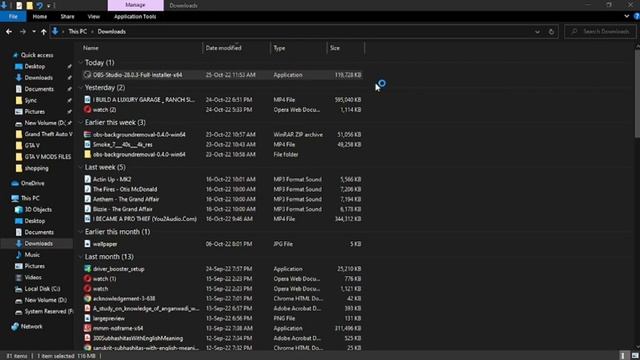This screenshot has height=360, width=640.
Task: Select the obs-backgroundremoval WinRAR ZIP archive icon
Action: (87, 134)
